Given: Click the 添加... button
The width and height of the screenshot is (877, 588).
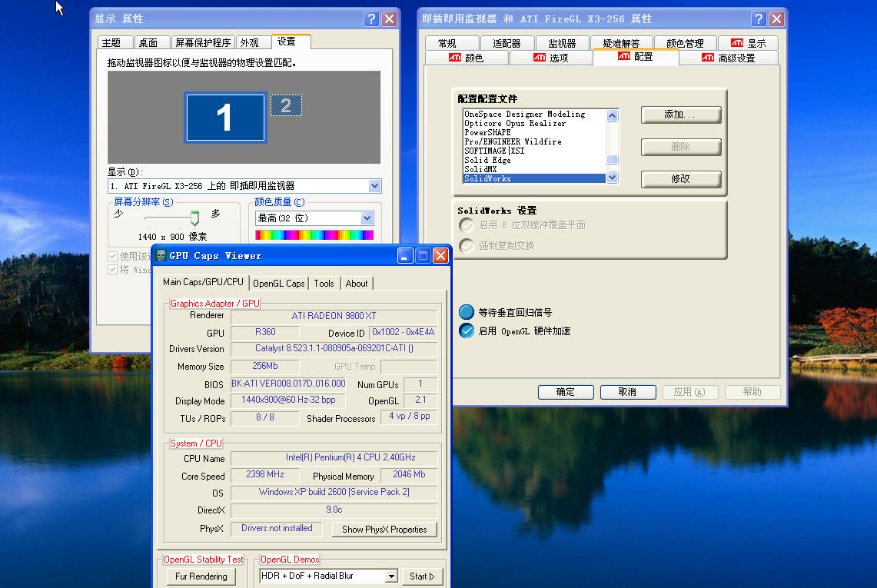Looking at the screenshot, I should tap(681, 115).
